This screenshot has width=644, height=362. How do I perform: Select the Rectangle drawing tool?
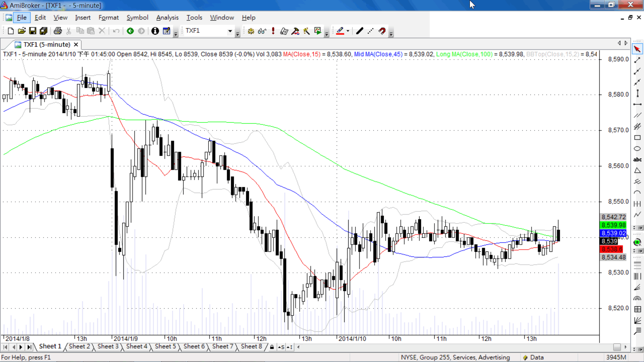[637, 137]
